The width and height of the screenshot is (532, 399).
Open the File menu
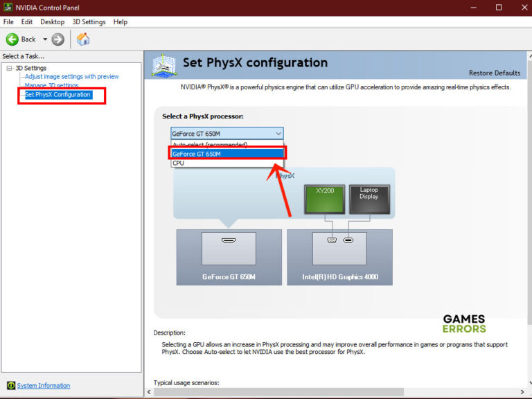[x=8, y=22]
